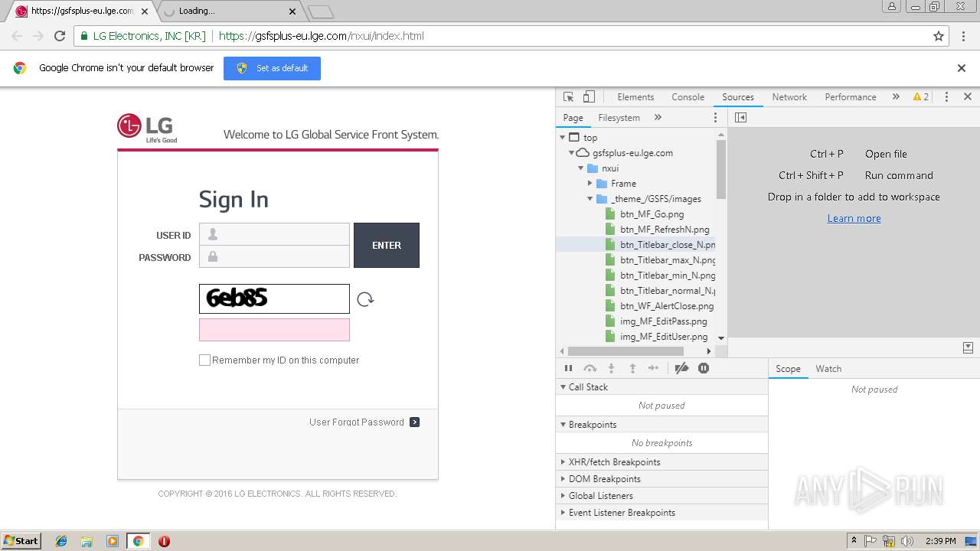Click the show console drawer icon
This screenshot has height=551, width=980.
(969, 347)
